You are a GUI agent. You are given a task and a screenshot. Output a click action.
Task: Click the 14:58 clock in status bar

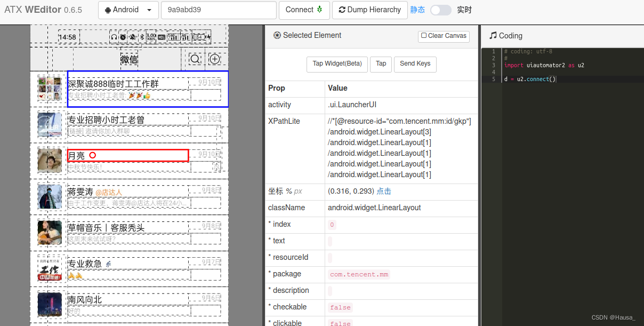click(x=67, y=37)
